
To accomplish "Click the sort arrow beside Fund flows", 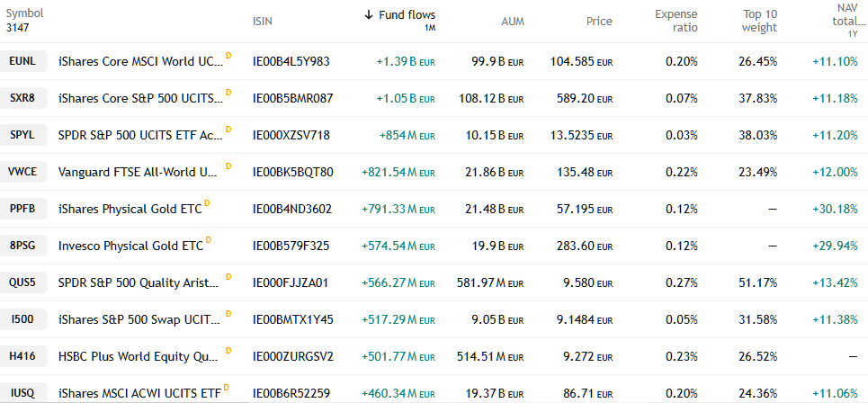I will [369, 15].
